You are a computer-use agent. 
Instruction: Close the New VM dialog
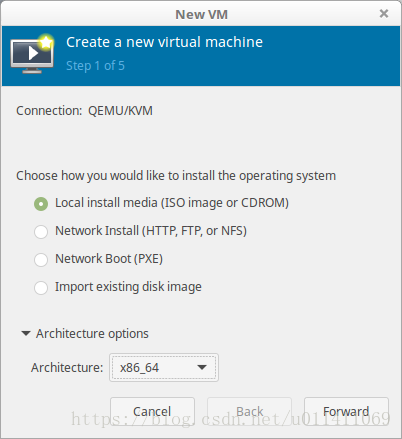tap(384, 14)
